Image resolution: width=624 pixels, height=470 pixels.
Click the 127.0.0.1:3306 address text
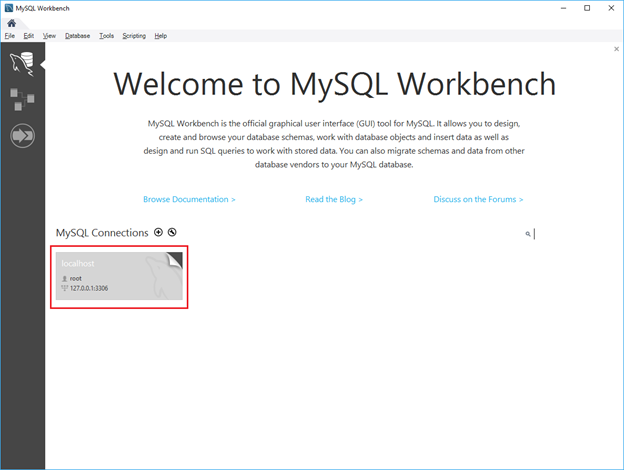pyautogui.click(x=89, y=288)
